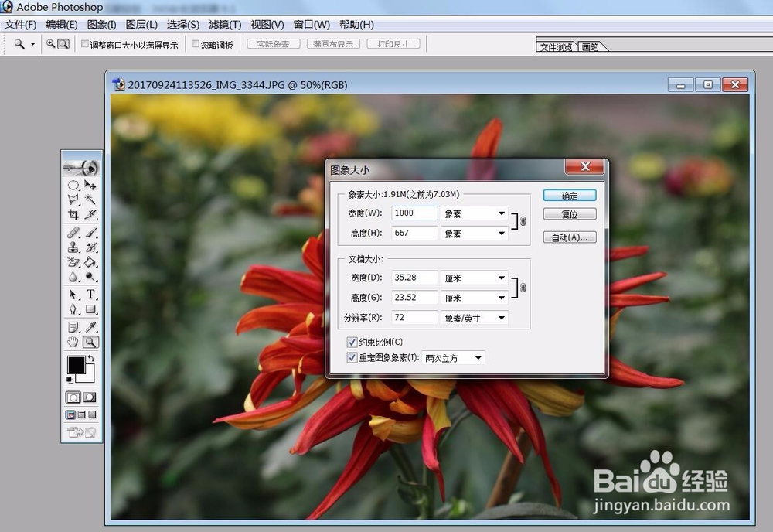Viewport: 773px width, 532px height.
Task: Switch to Standard edit mode
Action: (x=73, y=397)
